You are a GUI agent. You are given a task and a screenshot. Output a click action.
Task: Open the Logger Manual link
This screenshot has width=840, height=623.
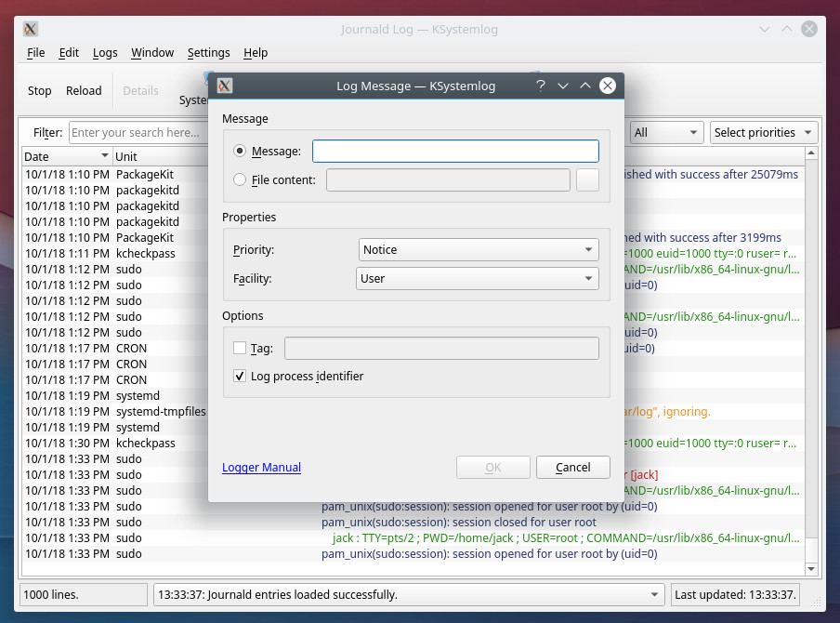261,468
